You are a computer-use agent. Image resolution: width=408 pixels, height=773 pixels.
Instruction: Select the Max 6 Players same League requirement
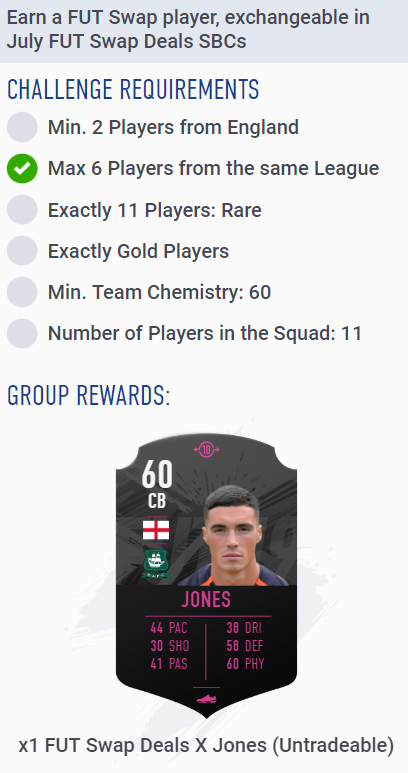click(x=213, y=169)
